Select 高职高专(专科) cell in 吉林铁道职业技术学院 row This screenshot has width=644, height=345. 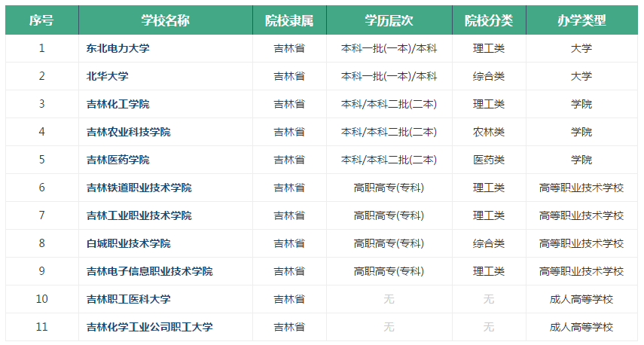click(389, 188)
